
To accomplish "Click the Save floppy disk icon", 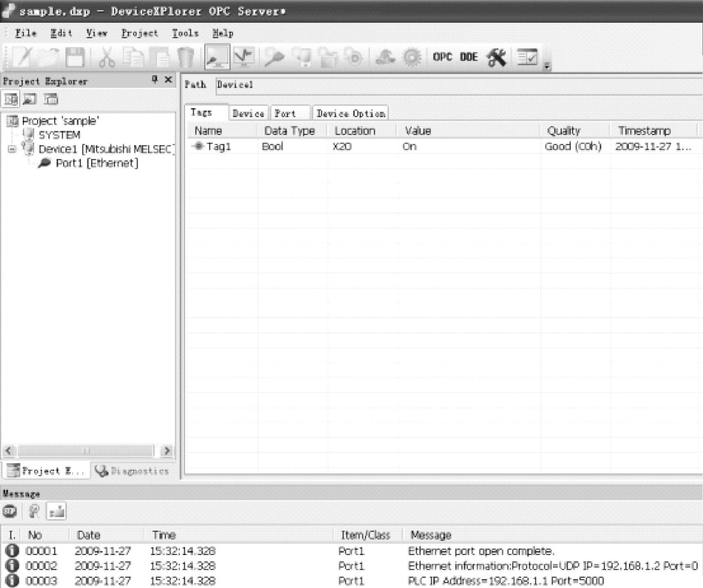I will coord(75,57).
